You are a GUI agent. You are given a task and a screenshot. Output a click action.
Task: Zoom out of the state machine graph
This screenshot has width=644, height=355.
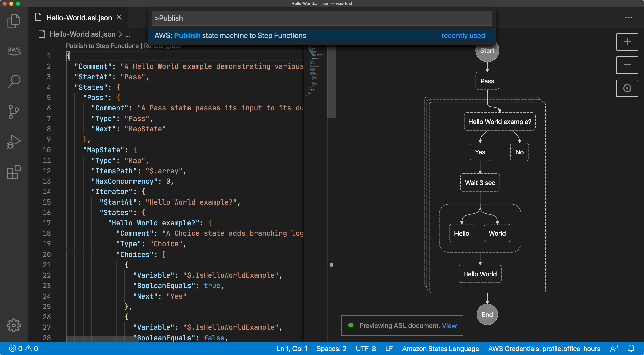[x=627, y=65]
